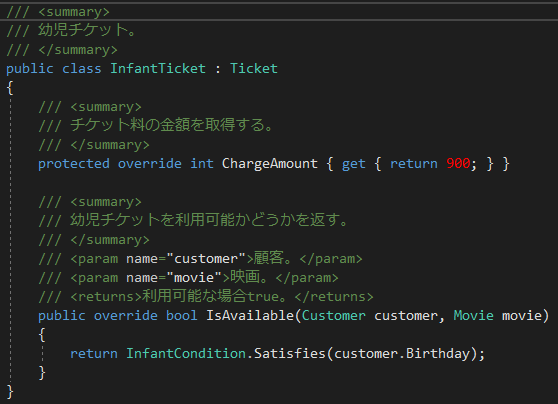Click the Movie parameter type
Viewport: 558px width, 404px height.
click(473, 315)
